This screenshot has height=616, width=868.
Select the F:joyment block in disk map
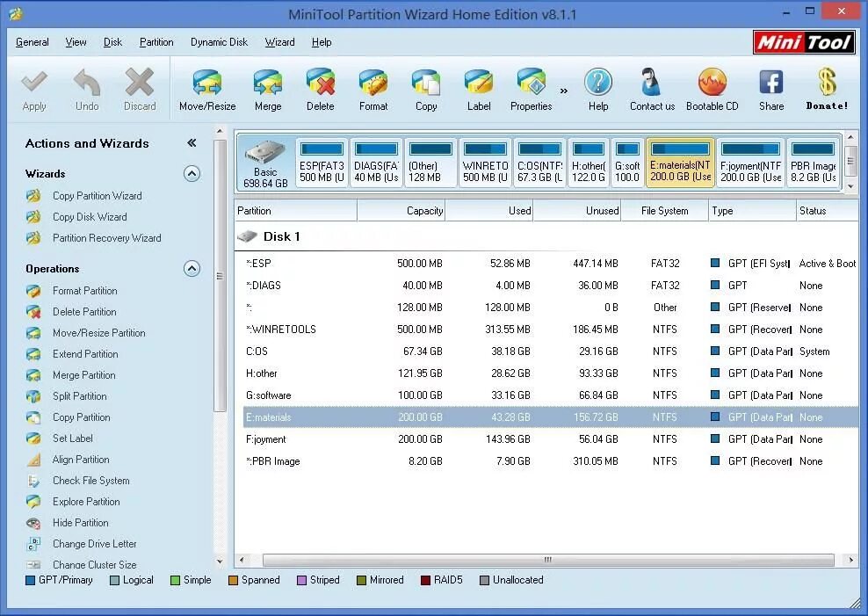tap(750, 163)
